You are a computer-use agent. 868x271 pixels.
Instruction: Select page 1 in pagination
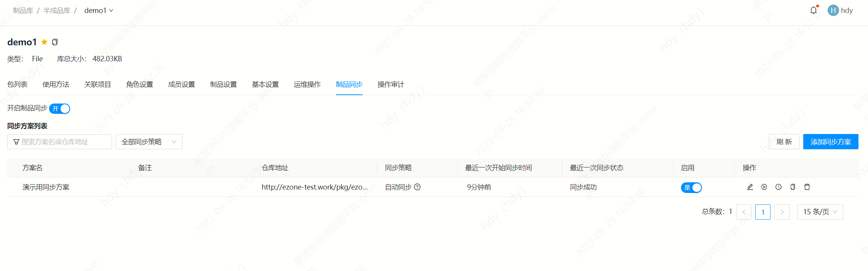(x=763, y=212)
